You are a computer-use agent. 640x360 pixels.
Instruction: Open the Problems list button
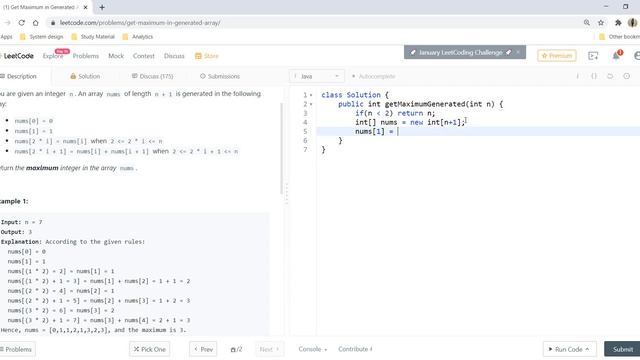click(x=16, y=349)
